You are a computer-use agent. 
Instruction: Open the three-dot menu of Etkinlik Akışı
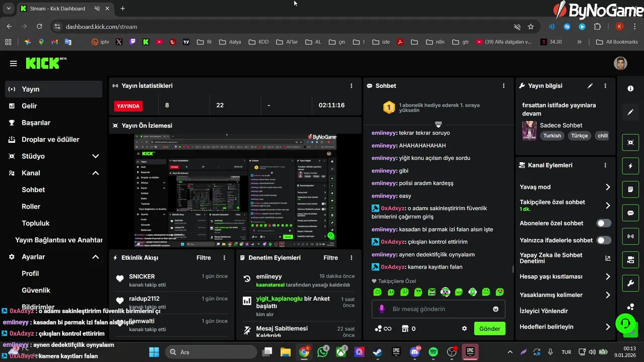click(x=224, y=258)
